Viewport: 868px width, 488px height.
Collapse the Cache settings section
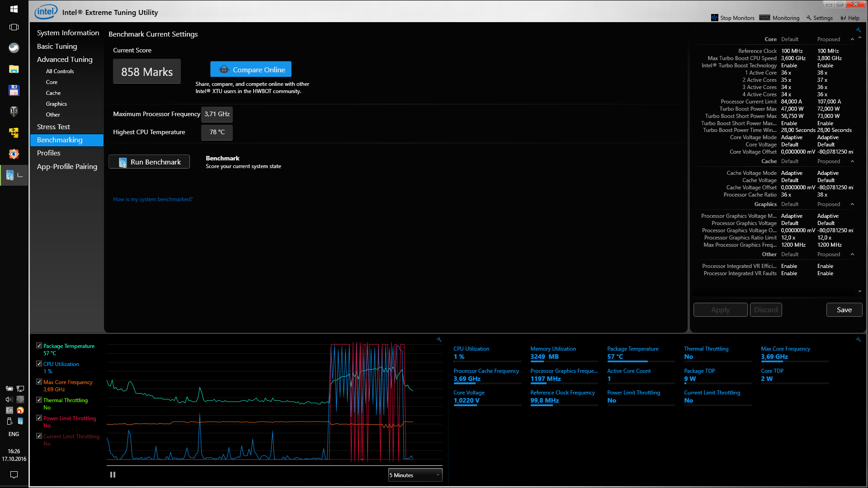[852, 161]
